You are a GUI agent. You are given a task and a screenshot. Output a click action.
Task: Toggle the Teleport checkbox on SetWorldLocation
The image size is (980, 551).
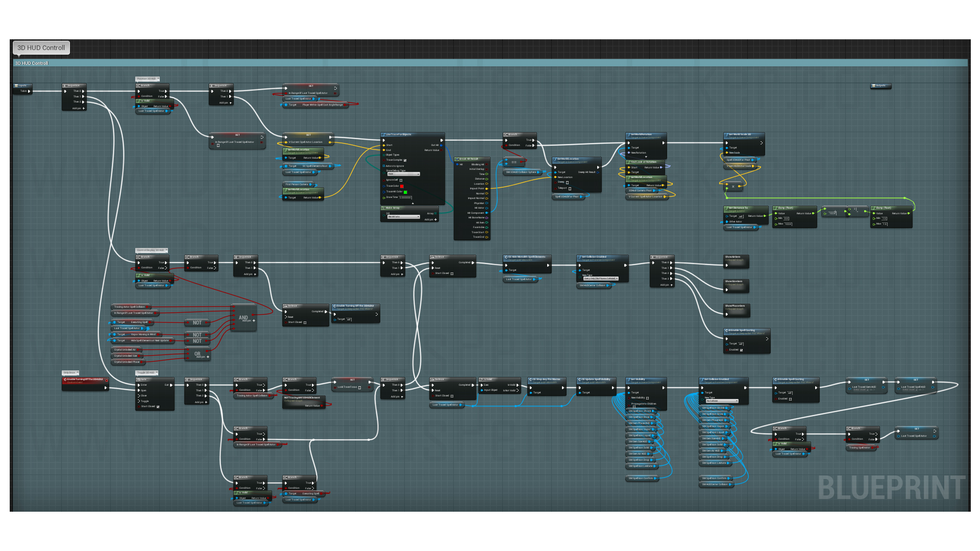(570, 188)
